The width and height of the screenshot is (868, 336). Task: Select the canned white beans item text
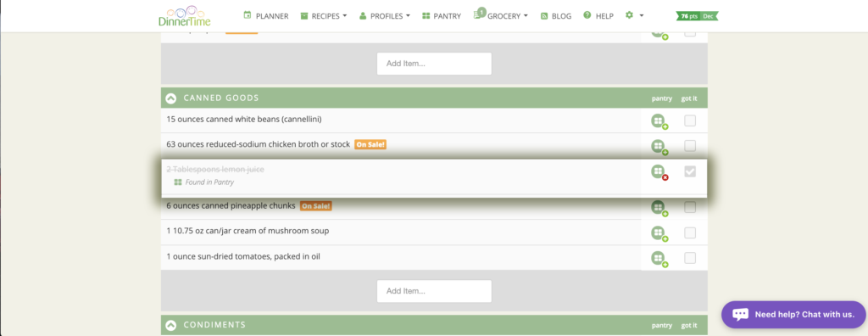click(x=244, y=119)
